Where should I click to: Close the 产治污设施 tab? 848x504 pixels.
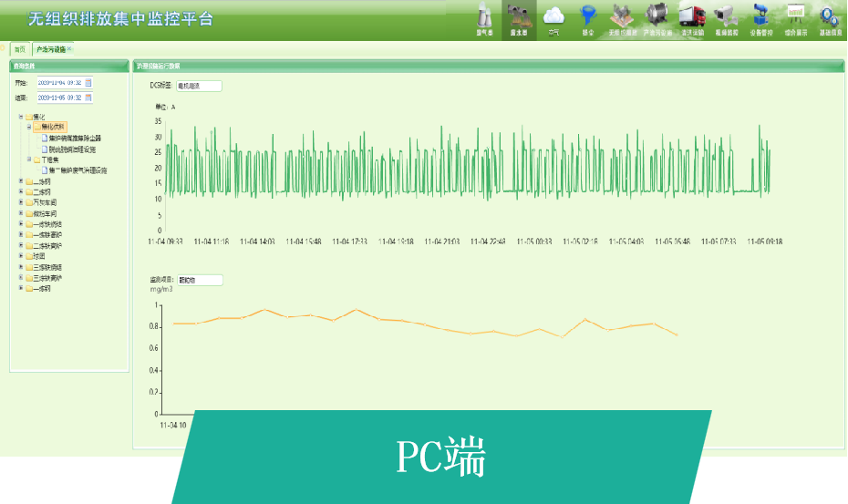point(69,49)
